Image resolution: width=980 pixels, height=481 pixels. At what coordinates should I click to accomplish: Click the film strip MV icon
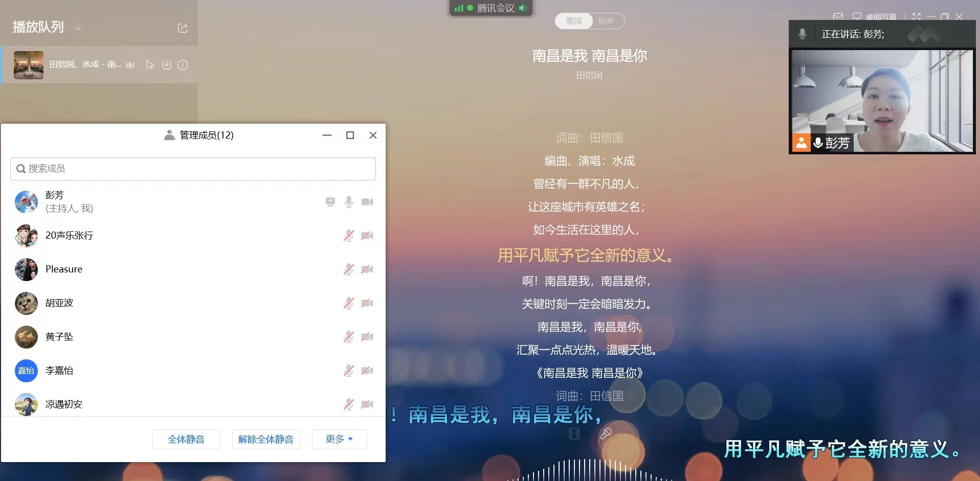574,434
